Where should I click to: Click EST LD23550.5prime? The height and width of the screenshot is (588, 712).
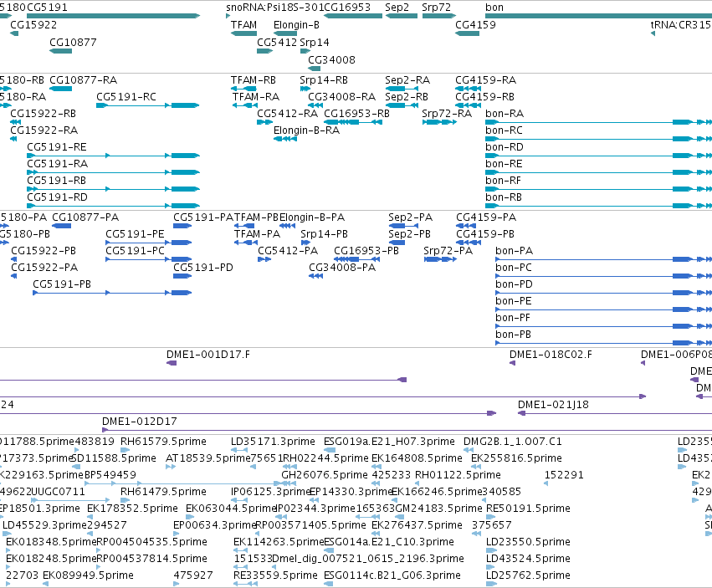click(x=528, y=542)
